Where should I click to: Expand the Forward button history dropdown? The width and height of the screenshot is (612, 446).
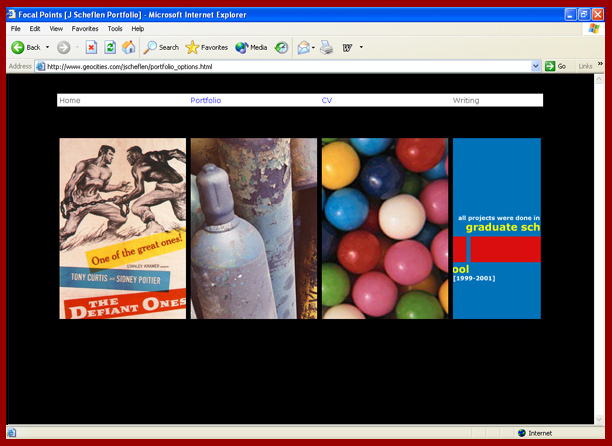click(77, 48)
